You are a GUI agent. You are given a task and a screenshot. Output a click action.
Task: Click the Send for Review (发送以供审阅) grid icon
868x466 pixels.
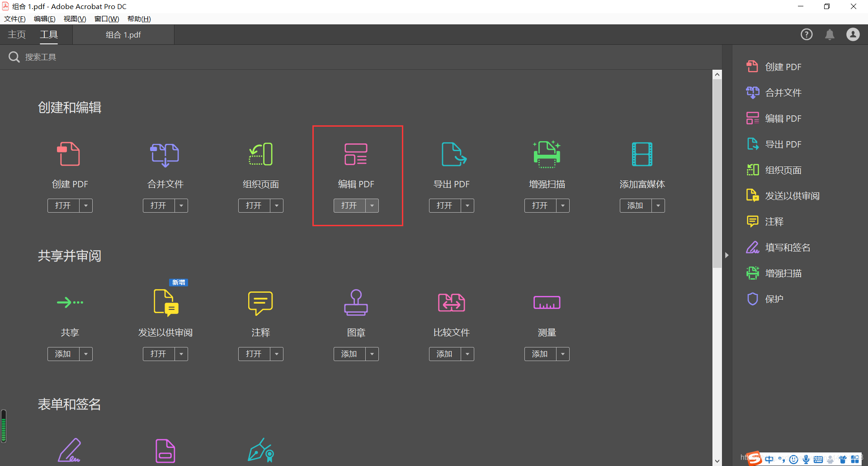166,302
